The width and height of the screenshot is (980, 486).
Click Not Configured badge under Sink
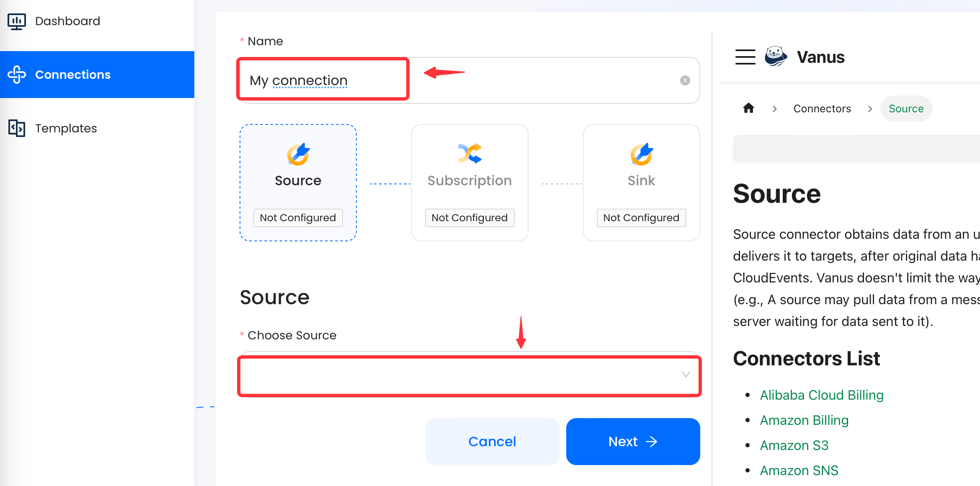coord(641,217)
